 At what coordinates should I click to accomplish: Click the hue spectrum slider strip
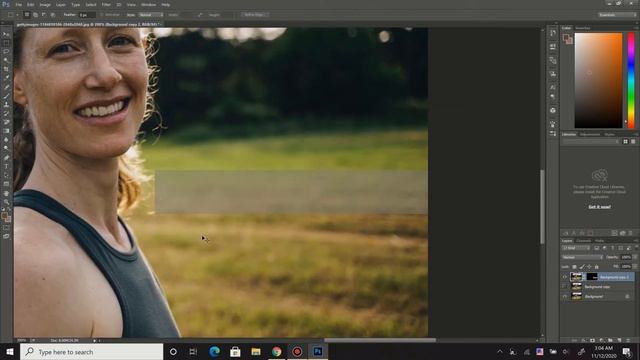click(631, 80)
